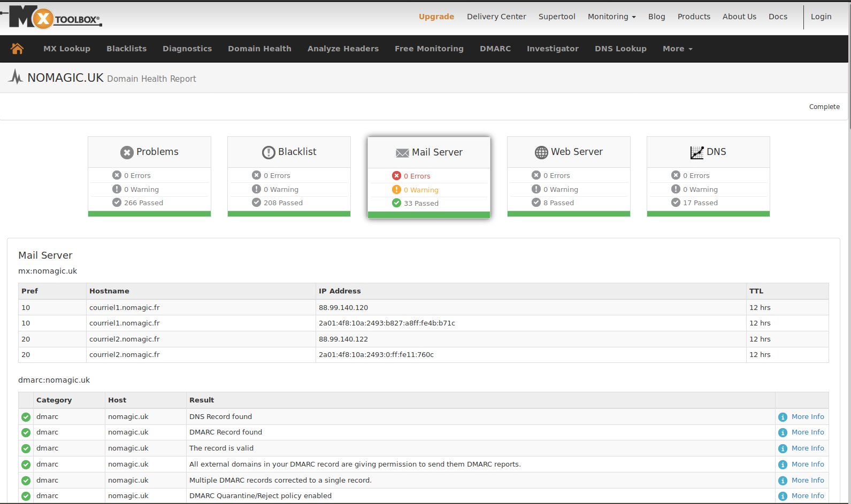Click green check for Multiple DMARC records row

point(26,480)
